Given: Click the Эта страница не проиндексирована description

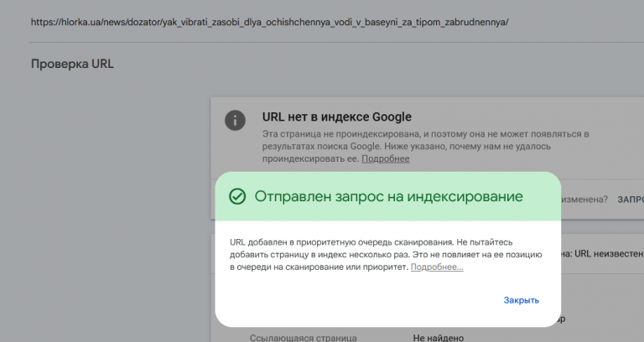Looking at the screenshot, I should (425, 146).
